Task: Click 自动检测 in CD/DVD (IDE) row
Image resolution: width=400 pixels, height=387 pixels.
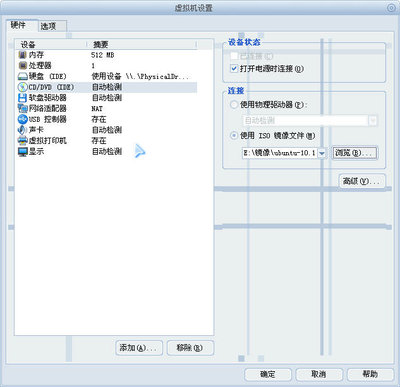Action: 107,87
